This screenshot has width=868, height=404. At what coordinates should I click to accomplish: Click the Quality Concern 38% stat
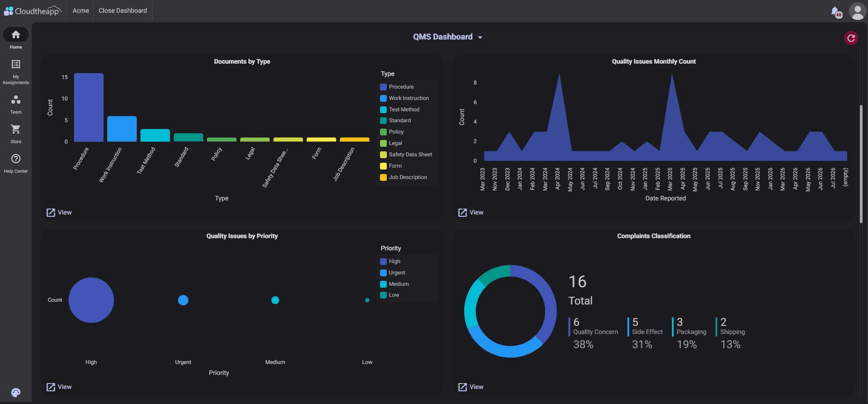coord(593,333)
